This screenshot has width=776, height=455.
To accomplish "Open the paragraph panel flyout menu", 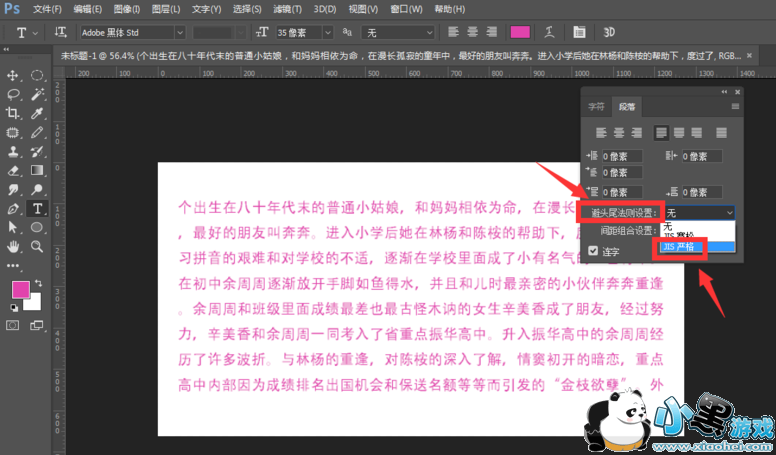I will click(735, 106).
